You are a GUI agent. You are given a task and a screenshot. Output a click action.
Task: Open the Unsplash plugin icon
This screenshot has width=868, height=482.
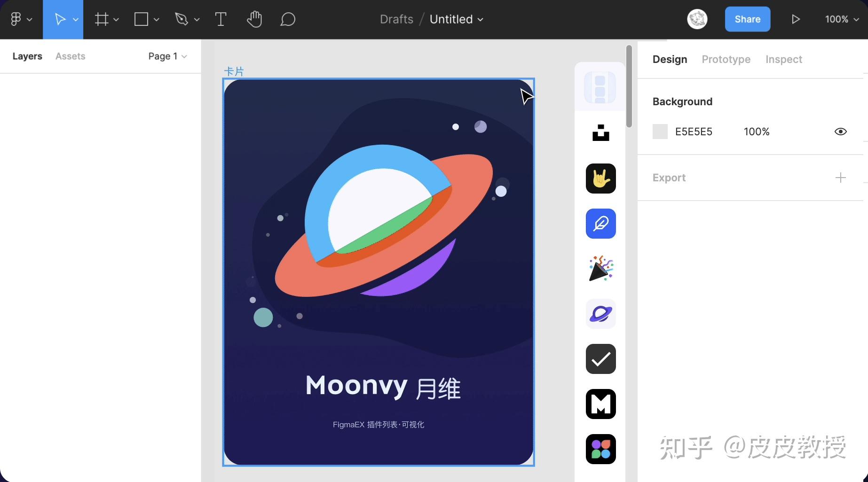(x=601, y=133)
